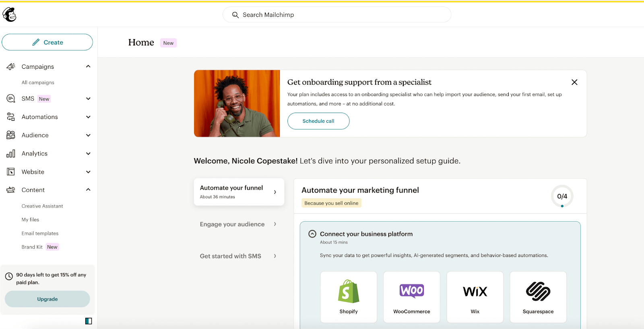The image size is (644, 329).
Task: Choose the Wix platform card
Action: 475,297
